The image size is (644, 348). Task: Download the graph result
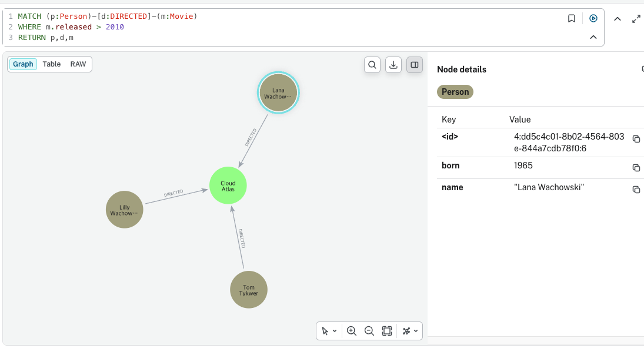point(393,65)
